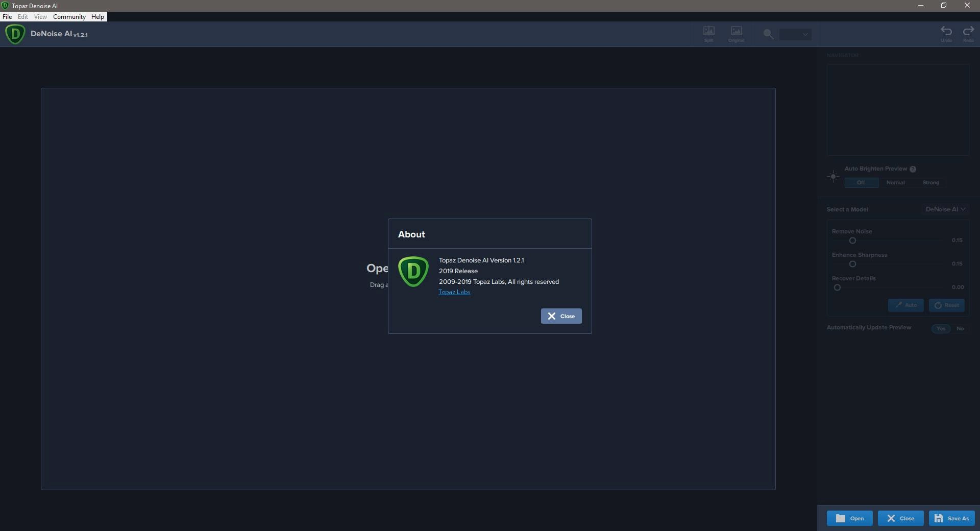
Task: Open the View menu
Action: tap(40, 17)
